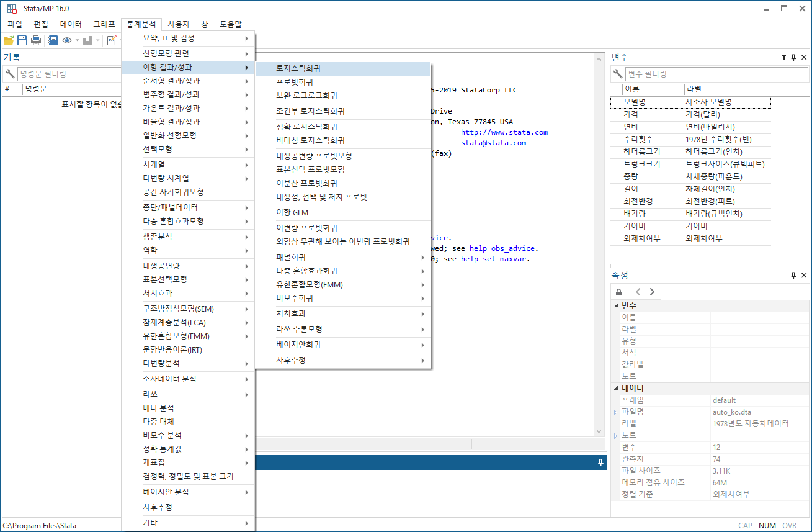The height and width of the screenshot is (532, 812).
Task: Open the 도움말 menu
Action: (x=231, y=24)
